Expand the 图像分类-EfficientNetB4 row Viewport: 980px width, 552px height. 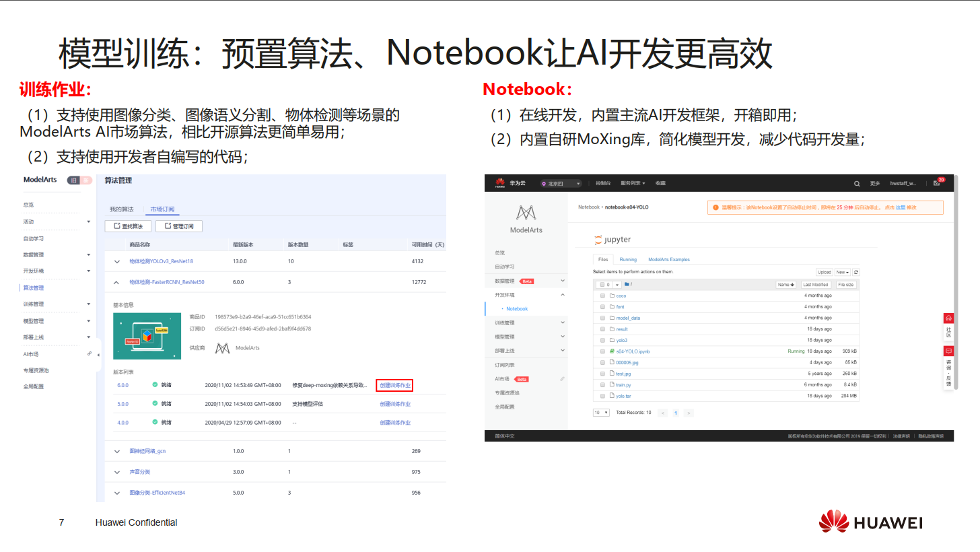(x=117, y=493)
